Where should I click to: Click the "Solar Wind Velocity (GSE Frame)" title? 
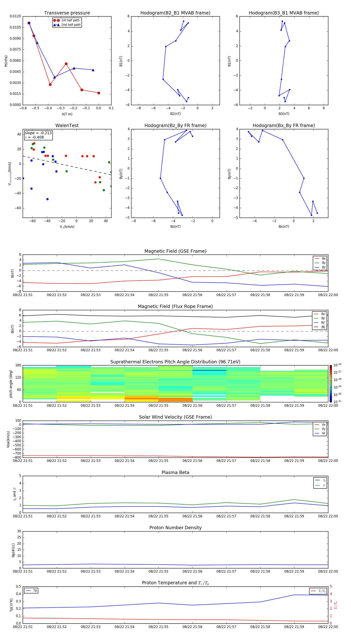175,417
